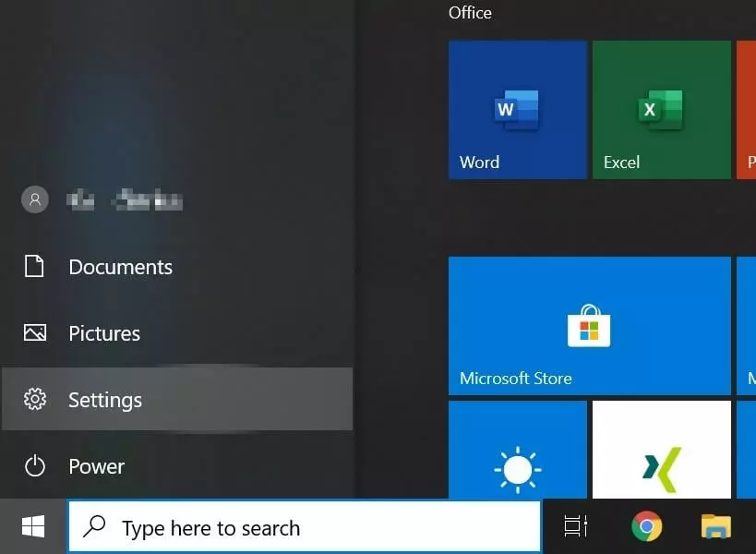Select Pictures in the Start sidebar

coord(104,334)
